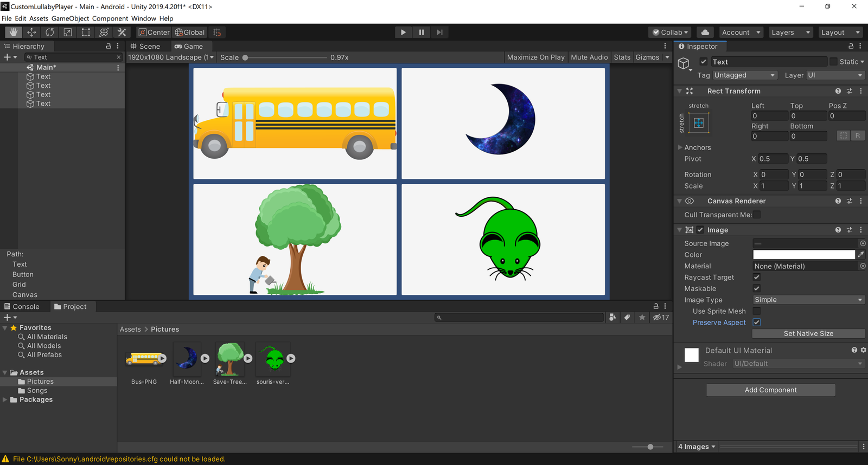The image size is (868, 465).
Task: Open the Tag Untagged dropdown
Action: point(745,75)
